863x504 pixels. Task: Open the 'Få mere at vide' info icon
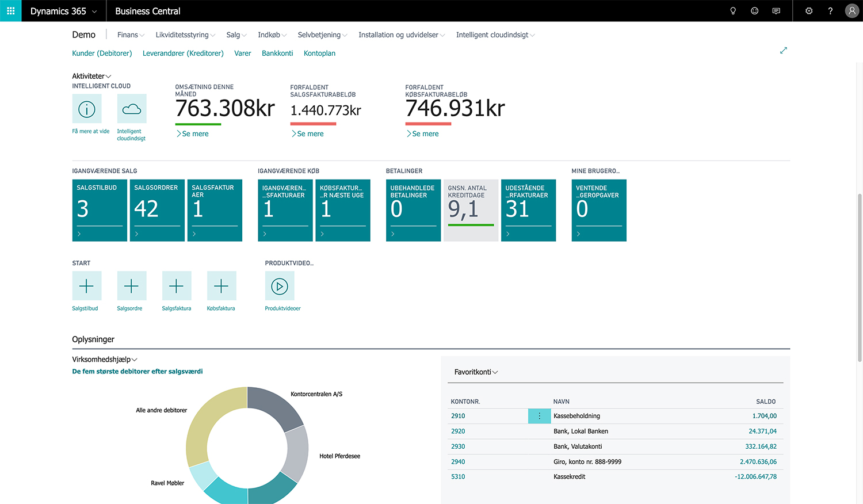(87, 109)
